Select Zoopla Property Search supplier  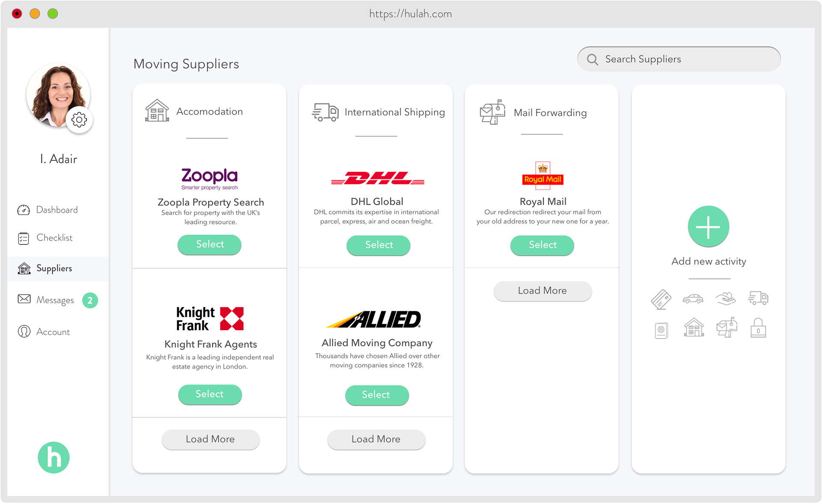coord(209,245)
